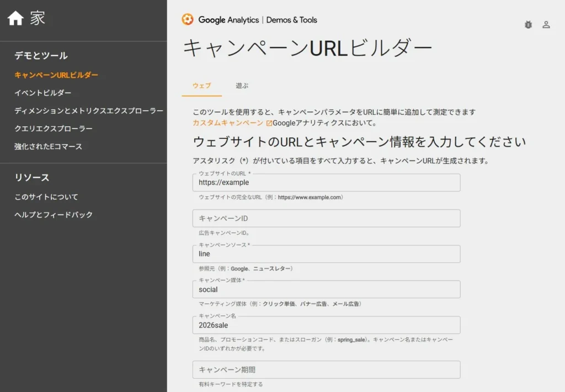Open ヘルプとフィードバック link

click(x=54, y=215)
